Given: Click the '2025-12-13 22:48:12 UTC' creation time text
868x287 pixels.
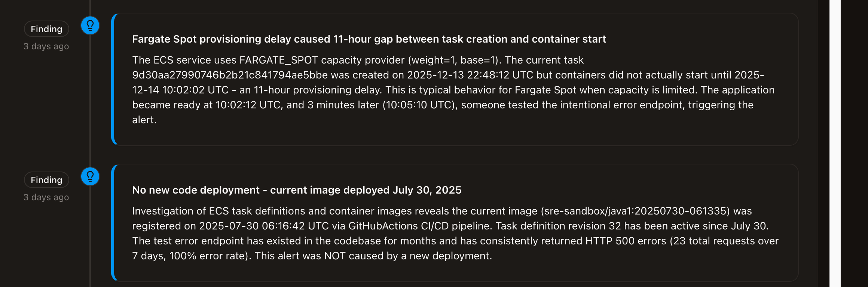Looking at the screenshot, I should [x=470, y=75].
